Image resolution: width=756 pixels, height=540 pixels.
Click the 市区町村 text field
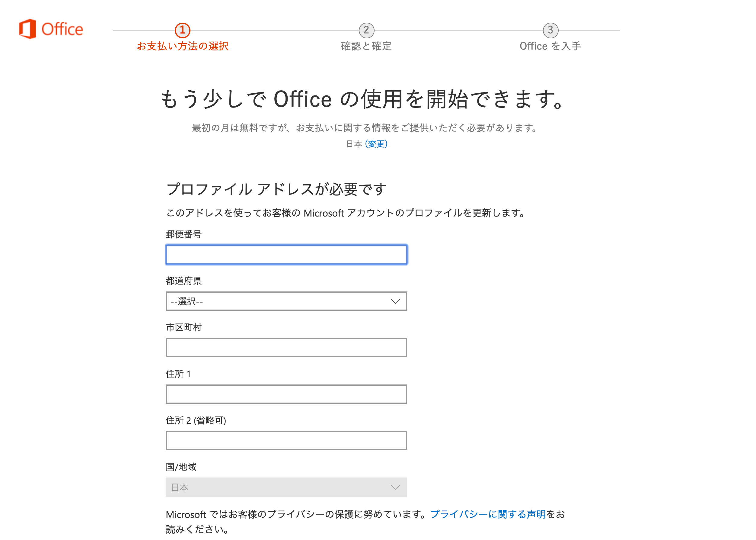(x=286, y=348)
